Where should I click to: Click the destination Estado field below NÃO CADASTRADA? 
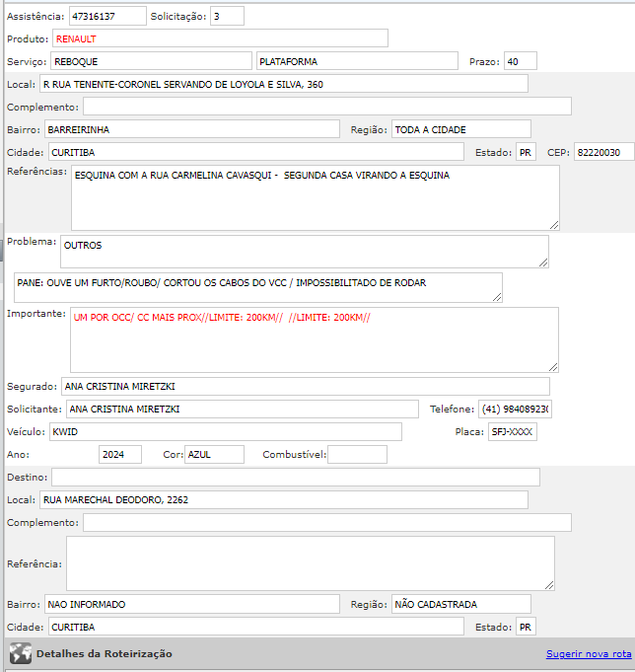[x=526, y=627]
